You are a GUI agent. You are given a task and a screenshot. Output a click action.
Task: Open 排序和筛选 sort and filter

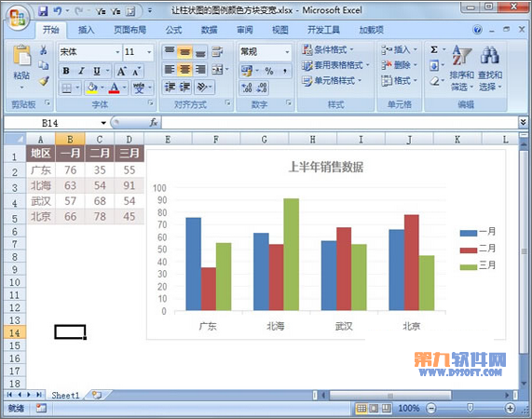pos(461,69)
